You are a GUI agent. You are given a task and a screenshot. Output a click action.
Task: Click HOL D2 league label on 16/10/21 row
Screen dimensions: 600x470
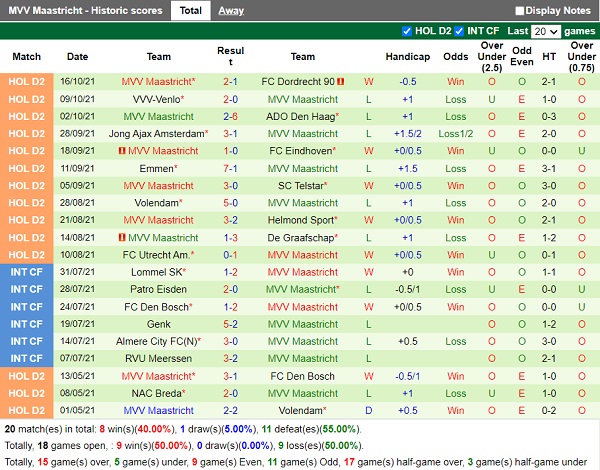coord(26,82)
